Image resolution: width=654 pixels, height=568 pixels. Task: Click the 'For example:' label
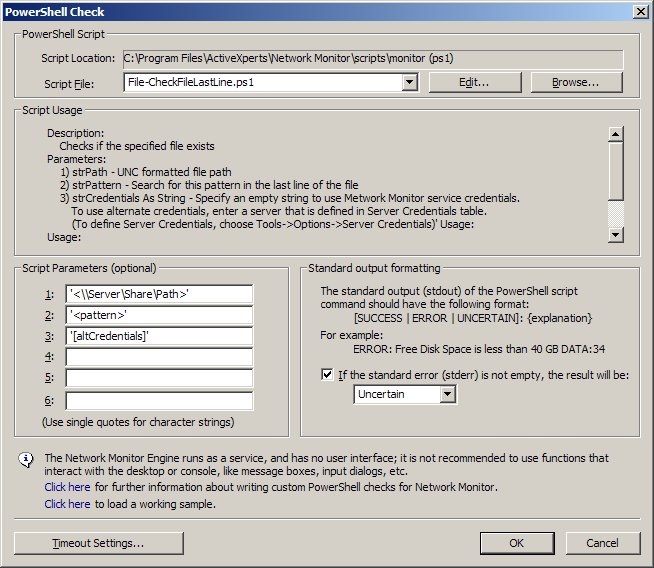point(352,335)
